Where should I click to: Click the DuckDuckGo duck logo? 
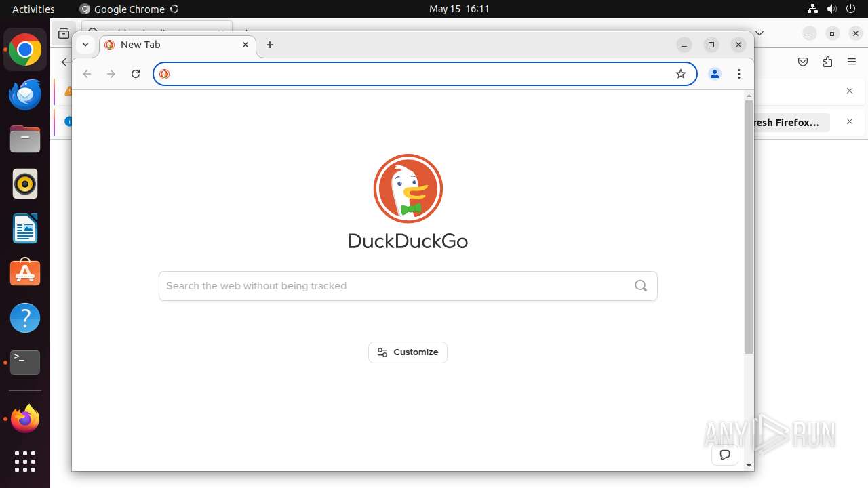point(408,188)
